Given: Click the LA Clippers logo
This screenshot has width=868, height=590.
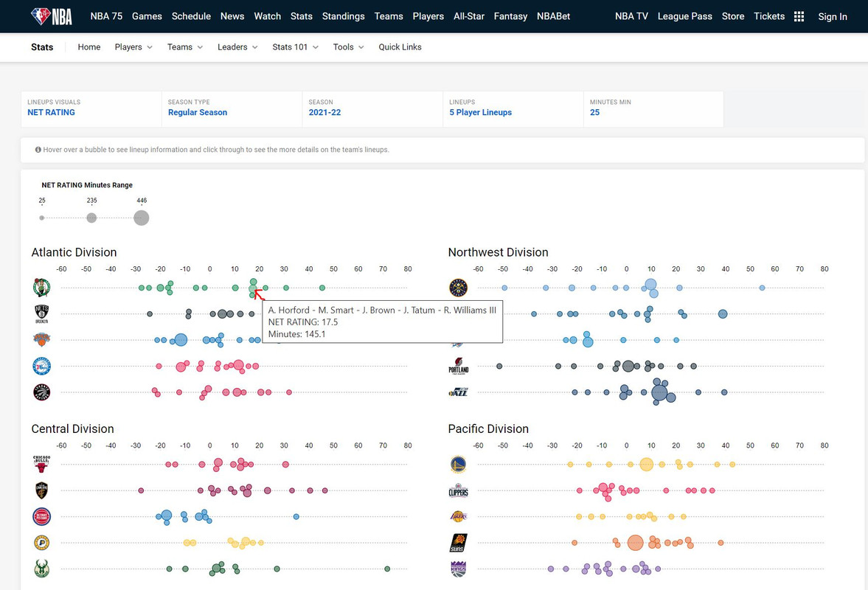Looking at the screenshot, I should (459, 491).
